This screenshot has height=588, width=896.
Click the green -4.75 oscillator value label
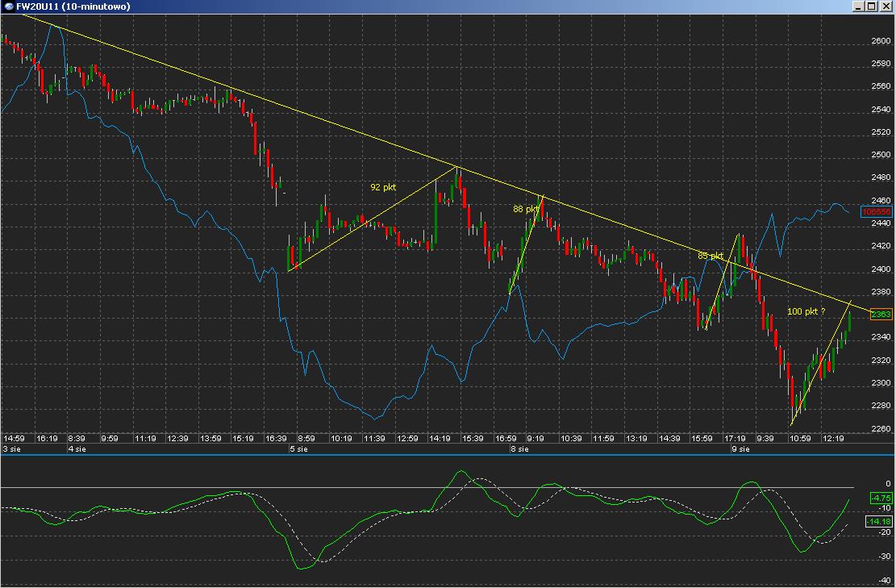pyautogui.click(x=880, y=498)
